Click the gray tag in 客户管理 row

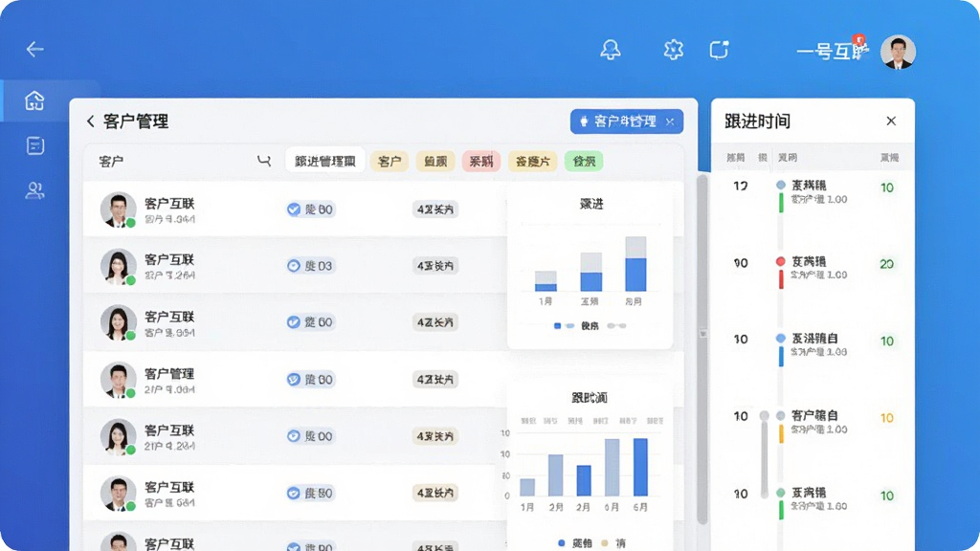[435, 379]
